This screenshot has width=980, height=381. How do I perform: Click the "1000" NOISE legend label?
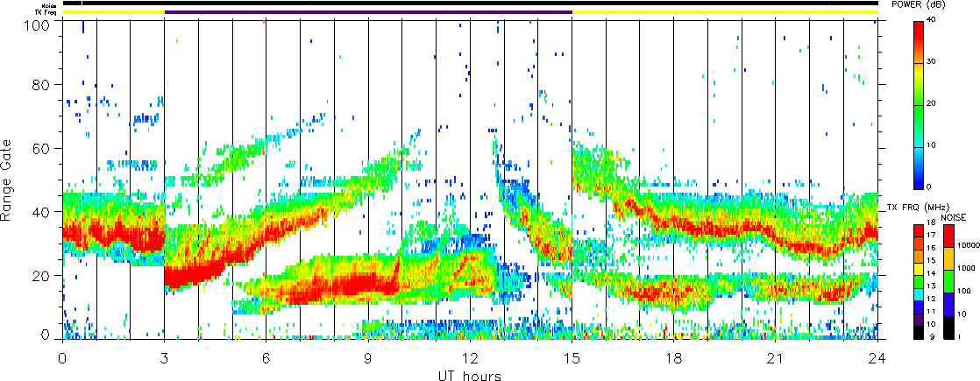click(x=966, y=269)
